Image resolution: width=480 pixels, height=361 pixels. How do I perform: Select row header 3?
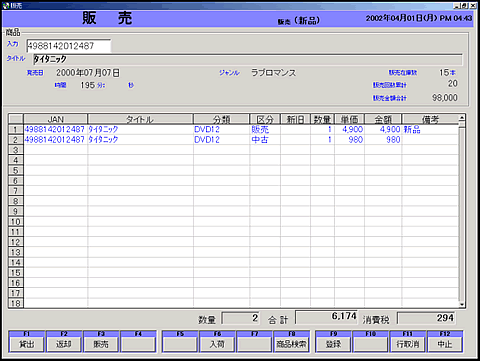(16, 150)
